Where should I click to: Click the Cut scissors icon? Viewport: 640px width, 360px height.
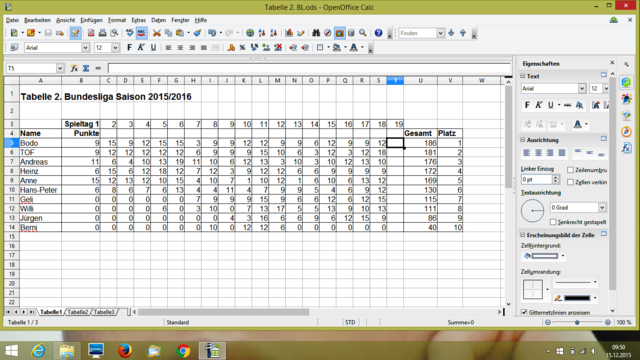tap(156, 33)
